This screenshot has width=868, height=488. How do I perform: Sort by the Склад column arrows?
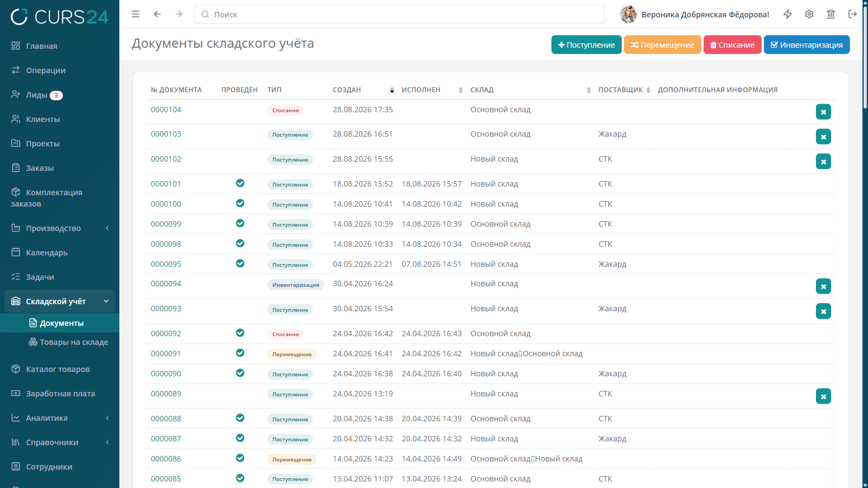pos(589,90)
